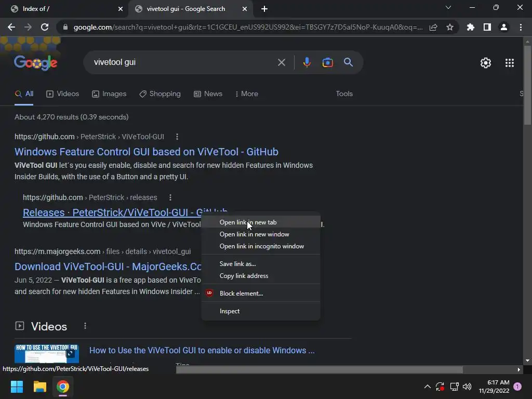Click into the vivetool gui search field
Image resolution: width=532 pixels, height=399 pixels.
pyautogui.click(x=183, y=62)
